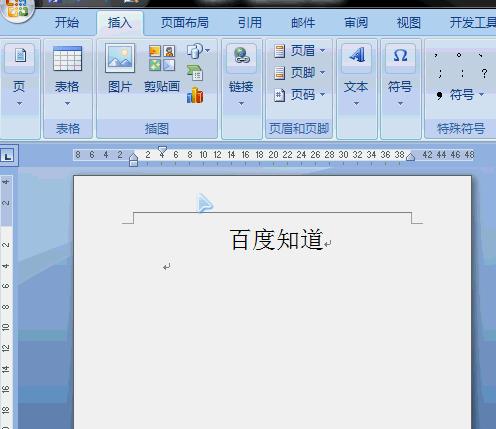Viewport: 496px width, 429px height.
Task: Insert the comma special symbol
Action: (x=436, y=55)
